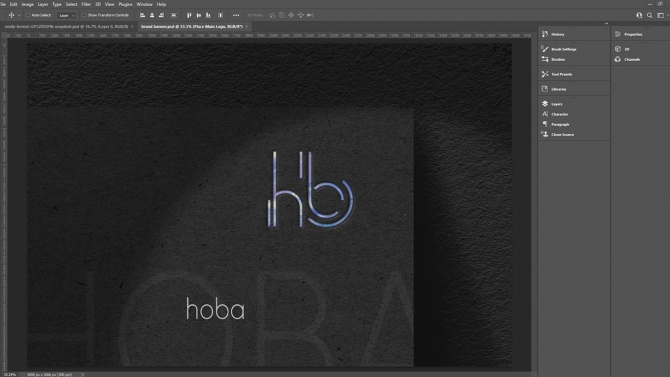This screenshot has width=670, height=377.
Task: Distribute layers vertically
Action: pos(173,15)
